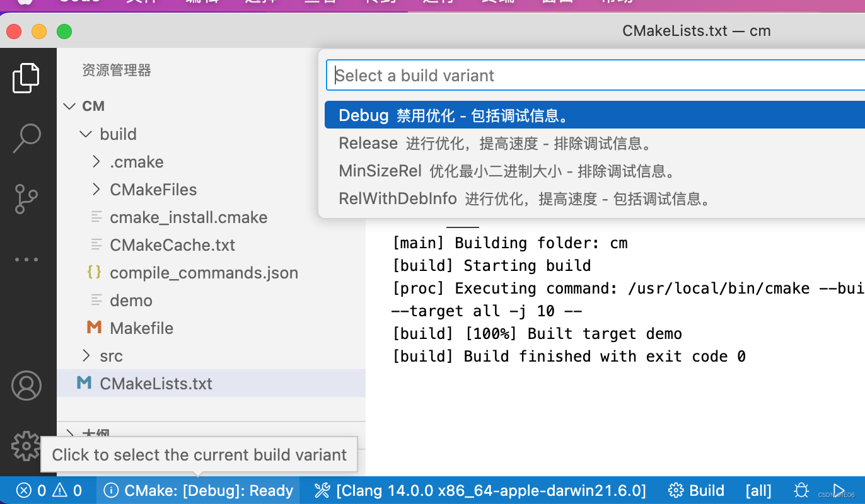Open the Makefile

[141, 328]
